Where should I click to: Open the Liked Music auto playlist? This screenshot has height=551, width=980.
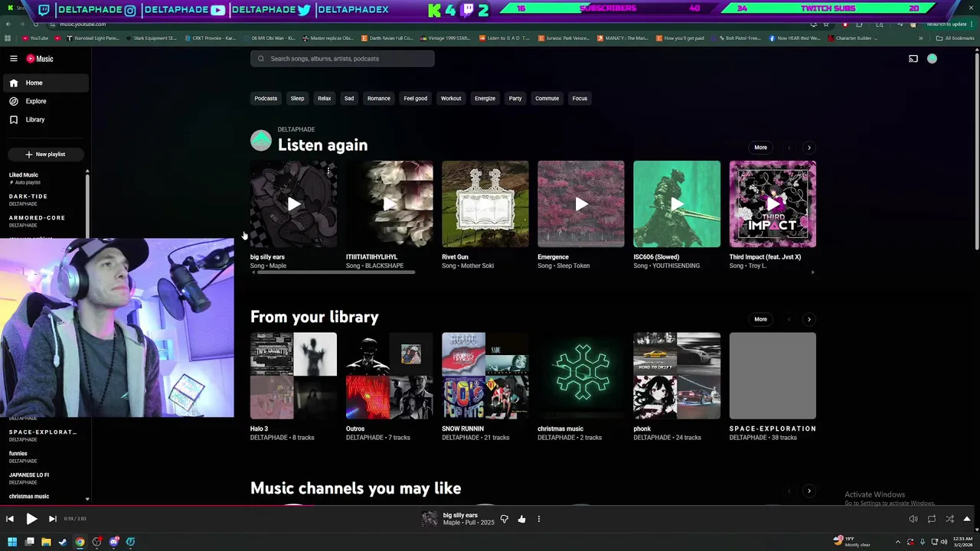(44, 178)
